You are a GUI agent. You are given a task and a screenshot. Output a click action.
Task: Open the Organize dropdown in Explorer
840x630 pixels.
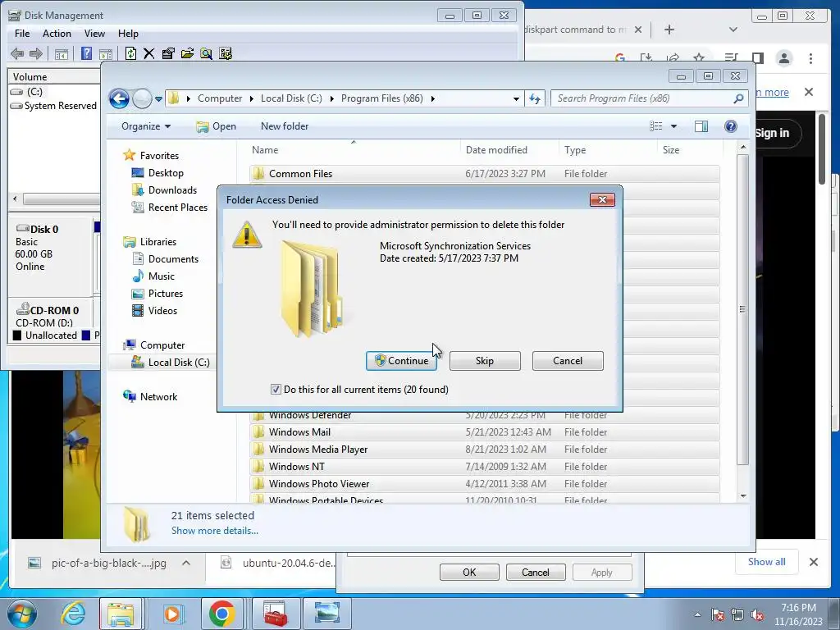pos(146,126)
